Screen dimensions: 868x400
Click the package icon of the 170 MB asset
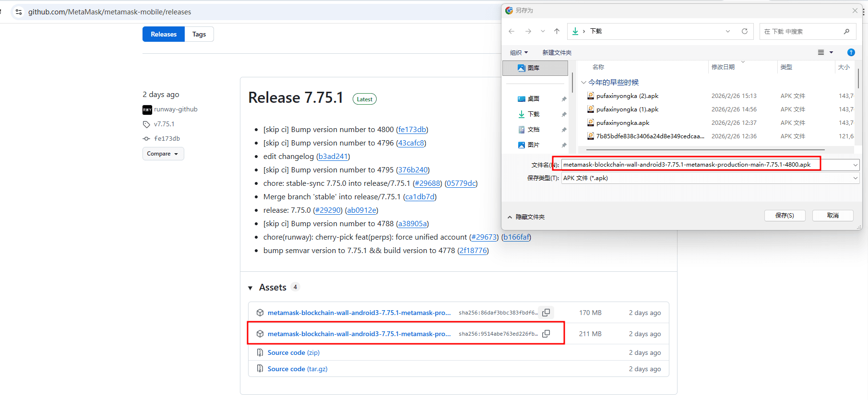click(x=260, y=313)
